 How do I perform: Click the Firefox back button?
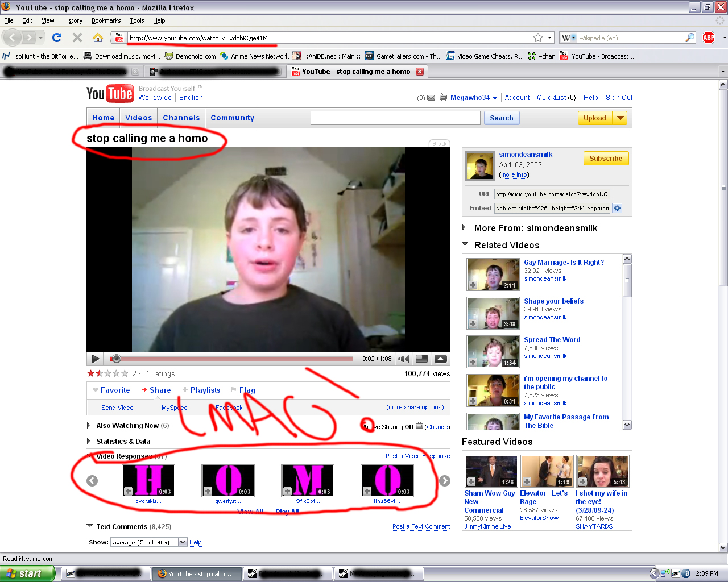(x=13, y=38)
